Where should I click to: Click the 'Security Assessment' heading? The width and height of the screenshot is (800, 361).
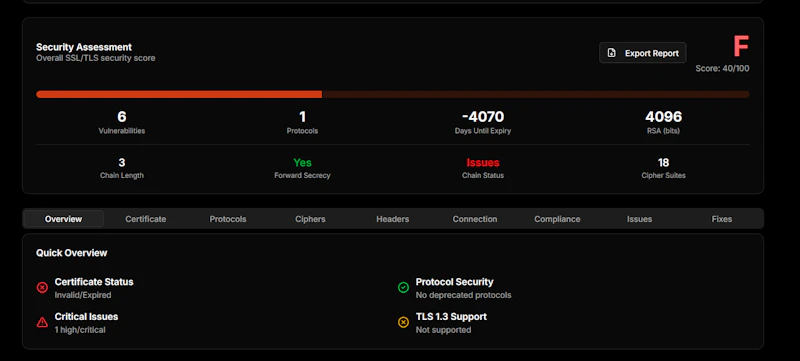[x=84, y=47]
